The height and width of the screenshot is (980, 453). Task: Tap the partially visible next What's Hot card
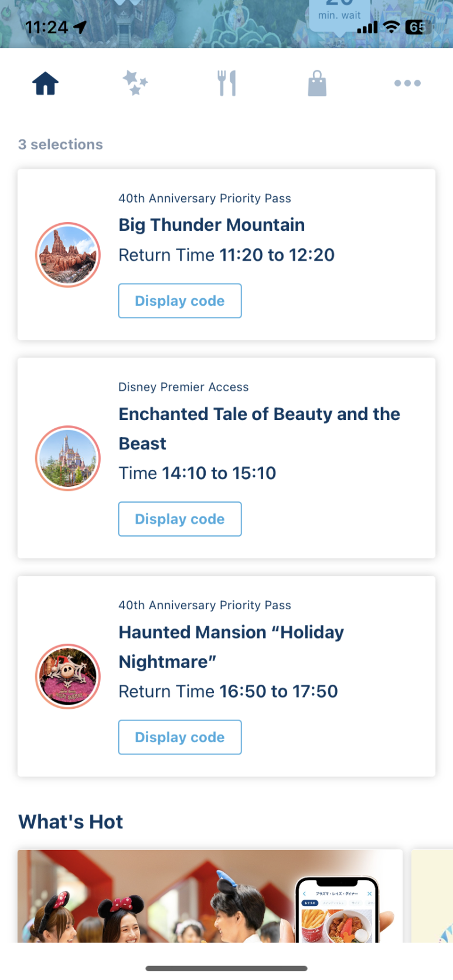coord(432,896)
